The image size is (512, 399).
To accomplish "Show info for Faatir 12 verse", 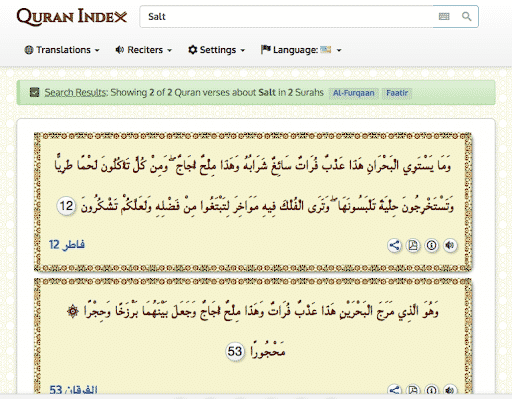I will point(431,246).
